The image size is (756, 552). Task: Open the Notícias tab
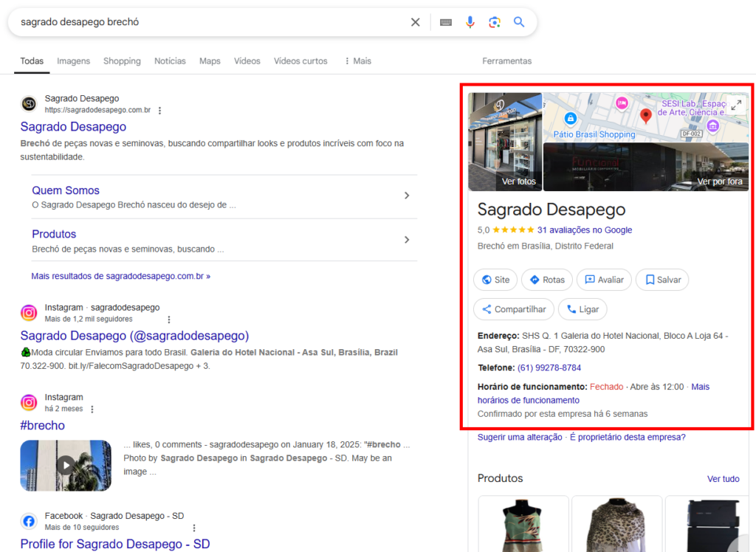170,61
